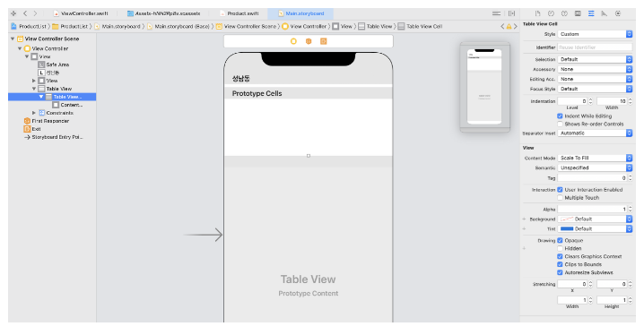The width and height of the screenshot is (644, 335).
Task: Open the Content Mode dropdown
Action: tap(595, 158)
